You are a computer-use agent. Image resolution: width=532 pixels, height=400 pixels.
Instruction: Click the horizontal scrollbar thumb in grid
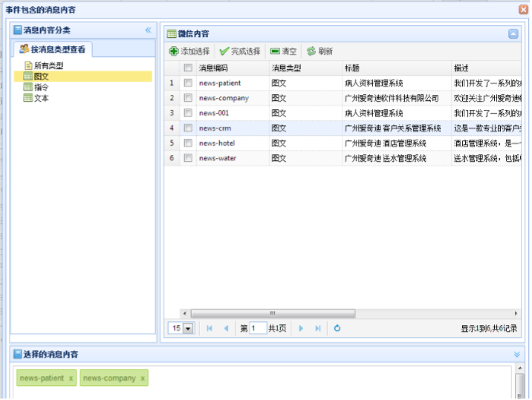click(273, 313)
